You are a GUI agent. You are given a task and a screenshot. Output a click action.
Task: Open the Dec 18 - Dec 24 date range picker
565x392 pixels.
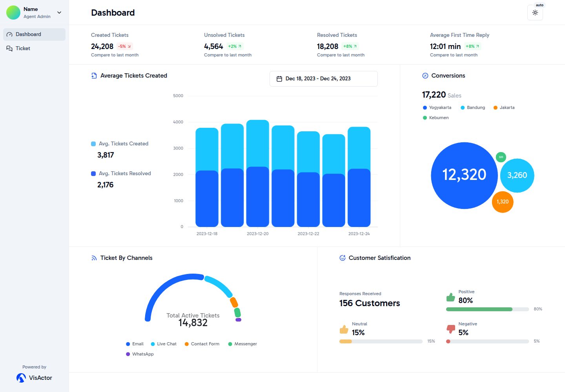[324, 79]
